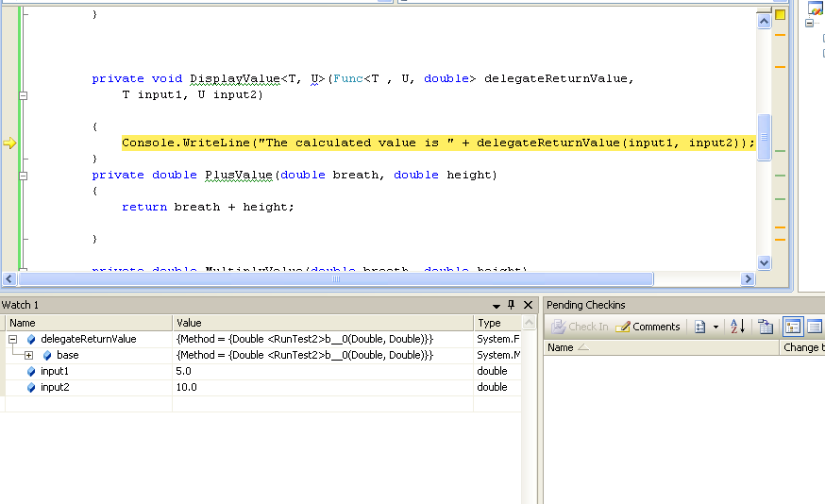Image resolution: width=825 pixels, height=504 pixels.
Task: Click the Check In button
Action: pyautogui.click(x=580, y=327)
